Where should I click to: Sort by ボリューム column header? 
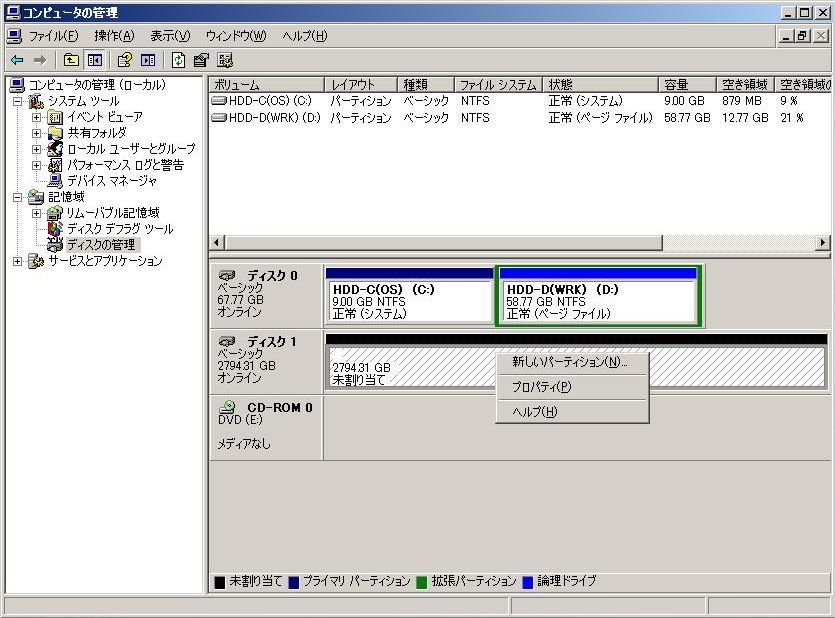tap(266, 85)
